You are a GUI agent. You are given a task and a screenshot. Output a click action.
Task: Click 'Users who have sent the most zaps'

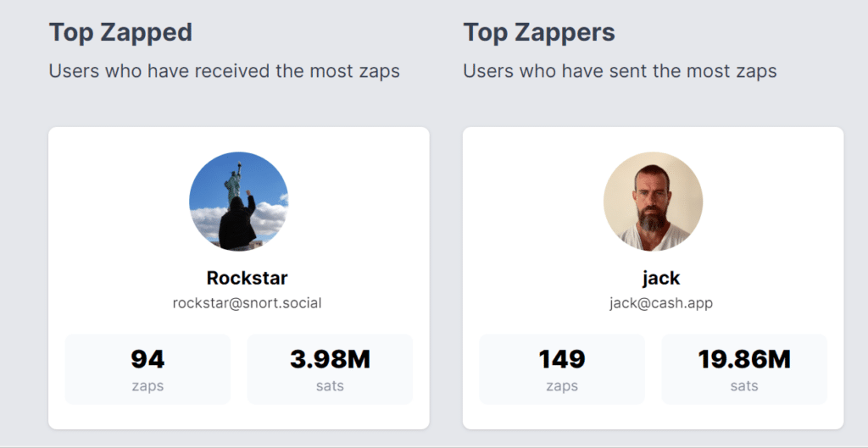coord(620,71)
